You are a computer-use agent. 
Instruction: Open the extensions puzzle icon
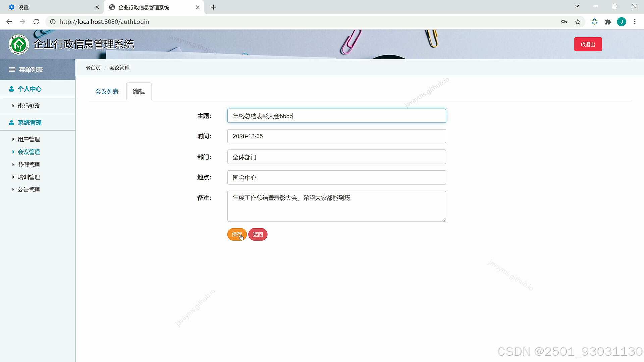608,22
